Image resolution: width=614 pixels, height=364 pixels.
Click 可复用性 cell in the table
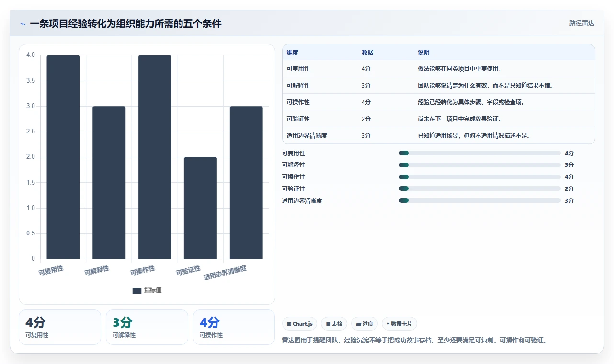pos(298,69)
